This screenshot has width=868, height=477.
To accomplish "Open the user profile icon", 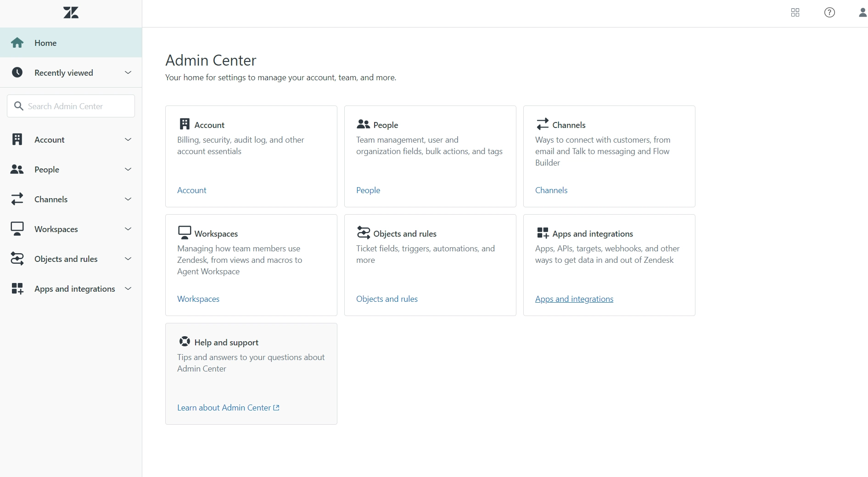I will point(863,13).
